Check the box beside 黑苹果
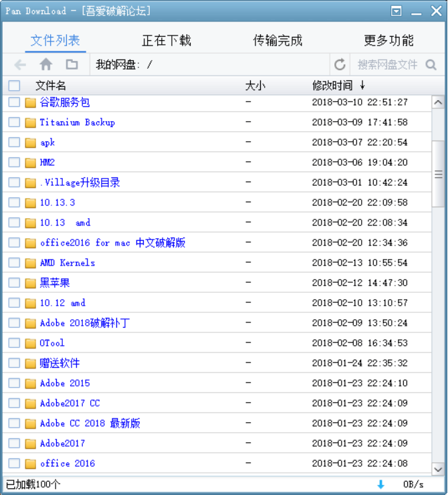This screenshot has width=448, height=495. [14, 283]
